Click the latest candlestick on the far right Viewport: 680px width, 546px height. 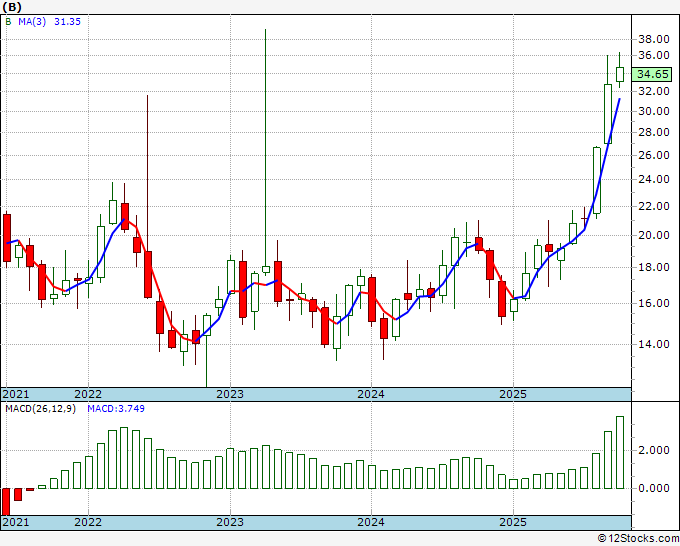620,74
